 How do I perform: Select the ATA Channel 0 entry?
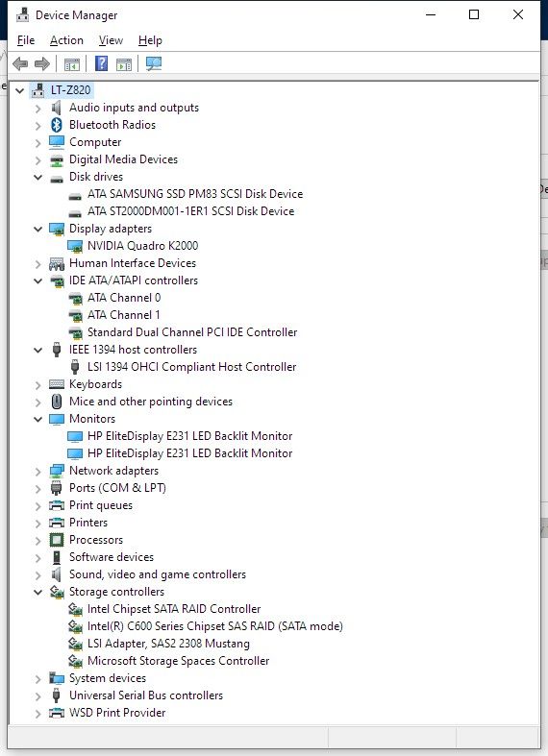pos(124,298)
